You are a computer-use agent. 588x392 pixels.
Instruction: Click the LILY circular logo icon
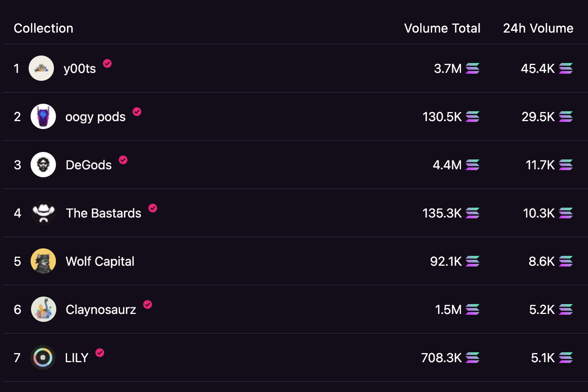(x=43, y=358)
